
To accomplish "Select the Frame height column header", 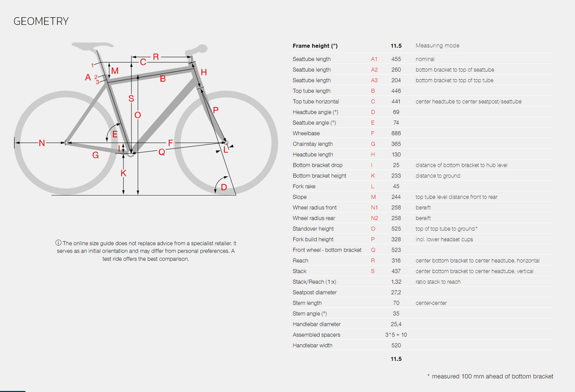I will 315,45.
